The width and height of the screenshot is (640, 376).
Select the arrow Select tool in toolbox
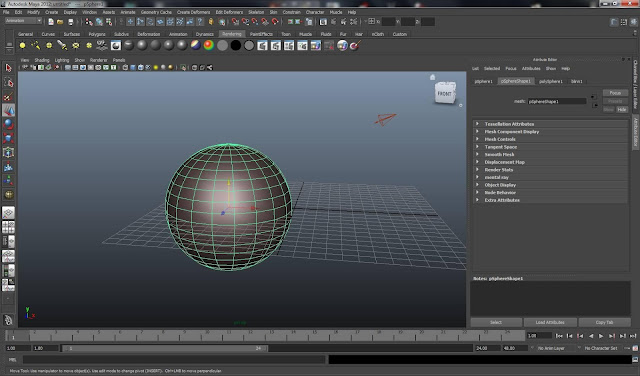(x=8, y=68)
